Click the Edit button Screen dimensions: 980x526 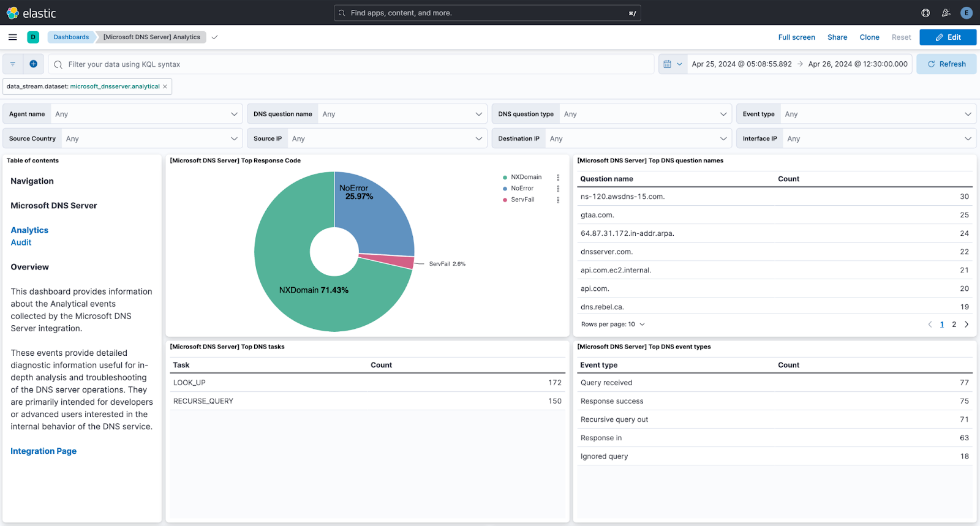(x=948, y=37)
